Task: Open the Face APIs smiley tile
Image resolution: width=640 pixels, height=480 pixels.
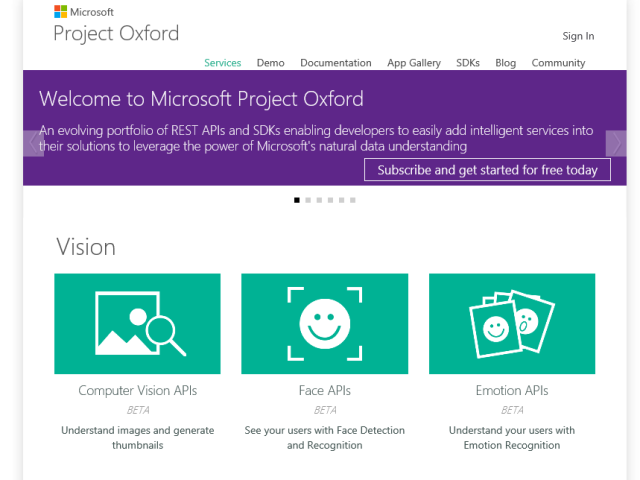Action: pyautogui.click(x=324, y=323)
